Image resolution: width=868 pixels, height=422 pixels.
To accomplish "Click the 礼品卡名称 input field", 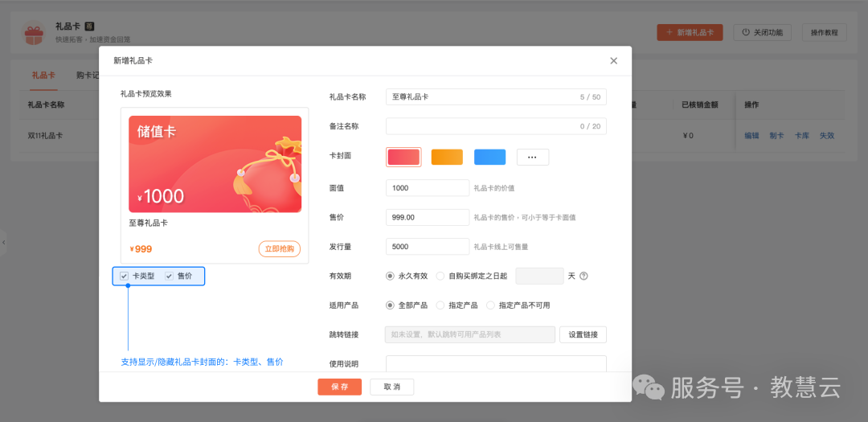I will [482, 96].
